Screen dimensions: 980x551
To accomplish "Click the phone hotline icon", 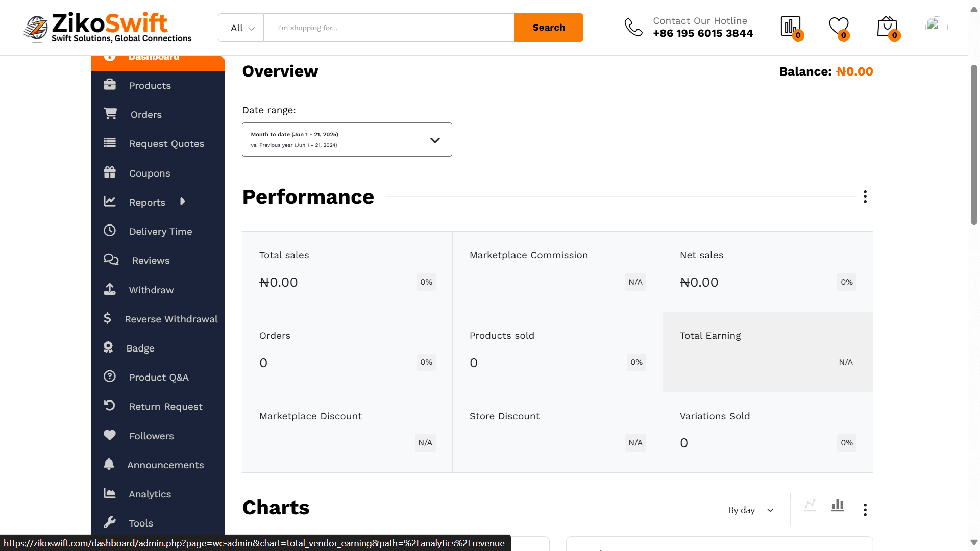I will pos(633,28).
